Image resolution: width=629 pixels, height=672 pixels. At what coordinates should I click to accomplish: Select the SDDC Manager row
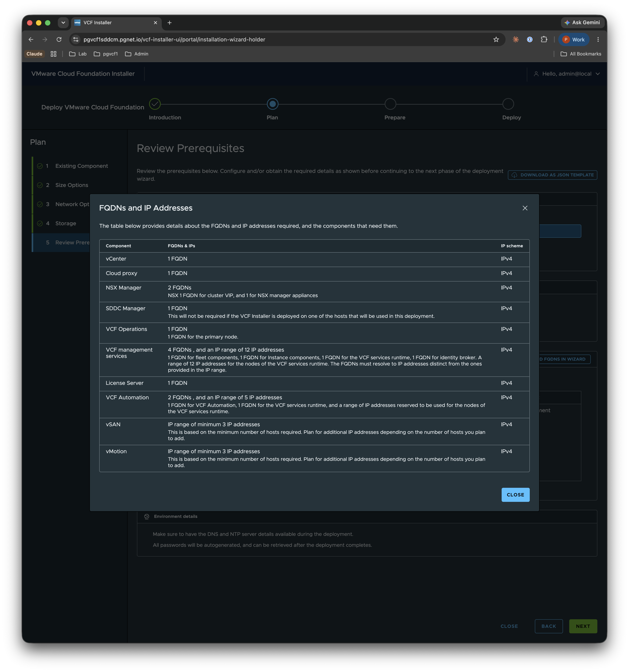tap(314, 312)
